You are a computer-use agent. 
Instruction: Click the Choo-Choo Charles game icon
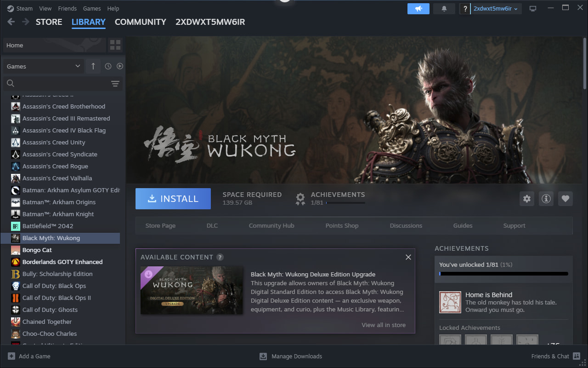pos(16,333)
